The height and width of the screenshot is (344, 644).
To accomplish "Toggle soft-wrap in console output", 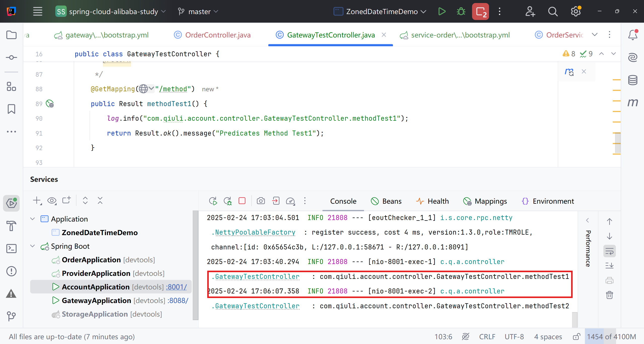I will 610,251.
